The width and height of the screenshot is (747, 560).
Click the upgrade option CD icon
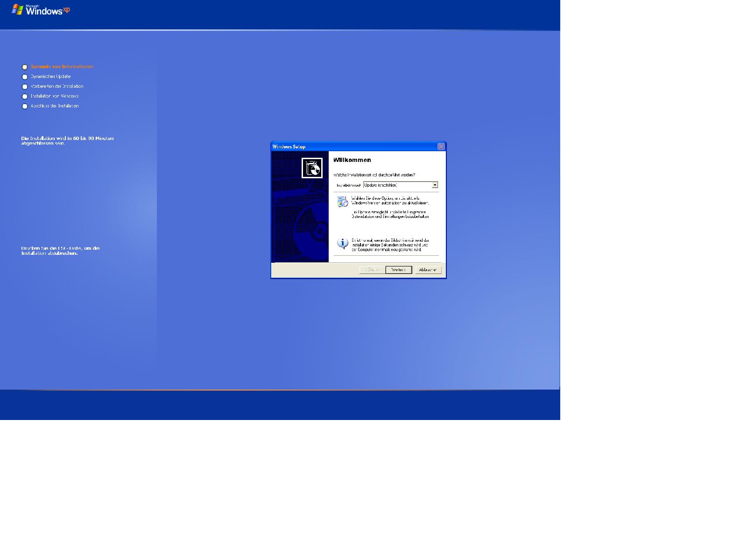(343, 202)
